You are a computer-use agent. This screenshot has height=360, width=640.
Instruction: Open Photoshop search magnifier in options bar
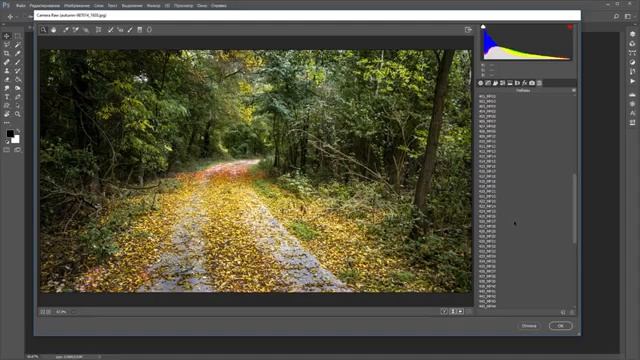click(616, 16)
